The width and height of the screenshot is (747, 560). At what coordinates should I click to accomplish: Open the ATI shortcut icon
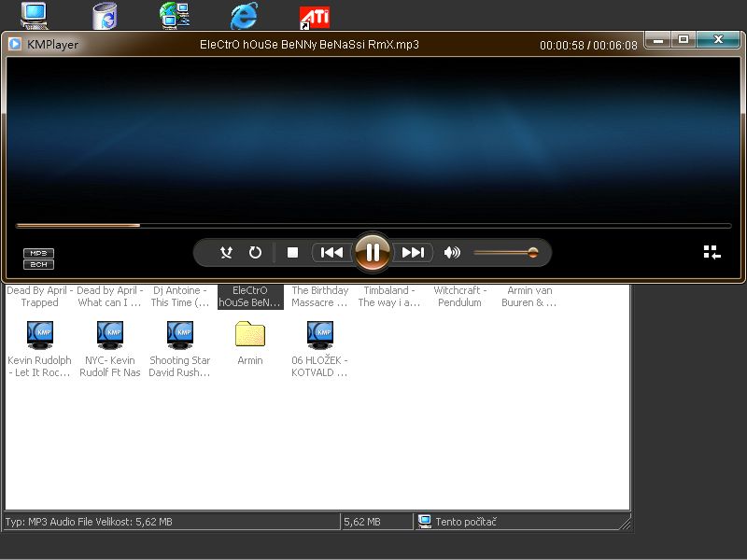(x=315, y=17)
